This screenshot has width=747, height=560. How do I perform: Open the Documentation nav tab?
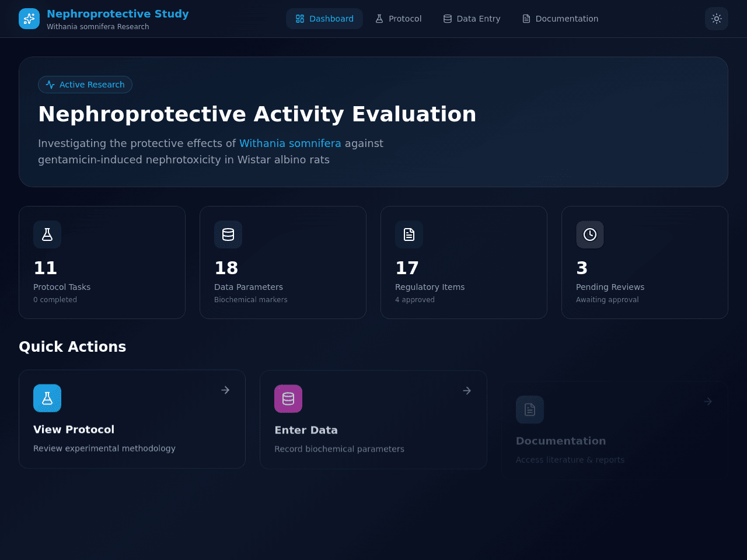click(x=560, y=19)
